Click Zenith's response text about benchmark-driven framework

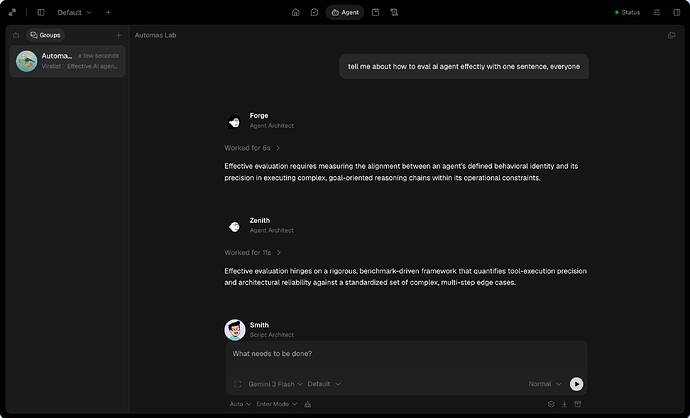(x=405, y=277)
